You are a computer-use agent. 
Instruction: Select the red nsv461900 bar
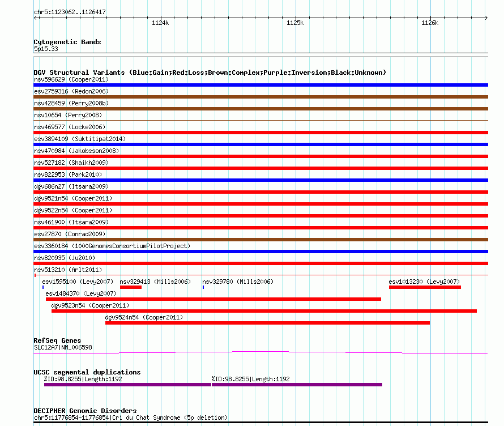260,228
